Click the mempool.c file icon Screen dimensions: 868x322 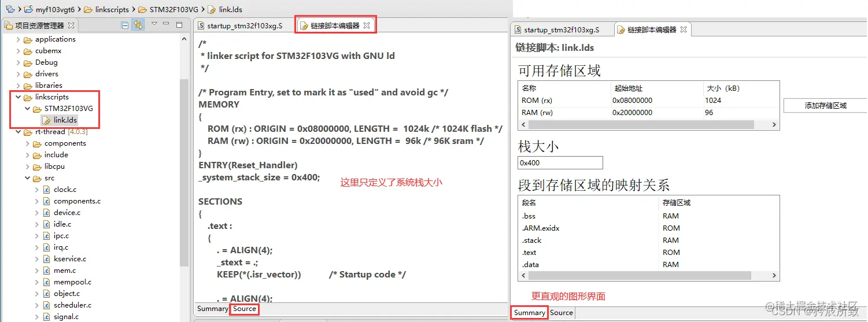46,282
